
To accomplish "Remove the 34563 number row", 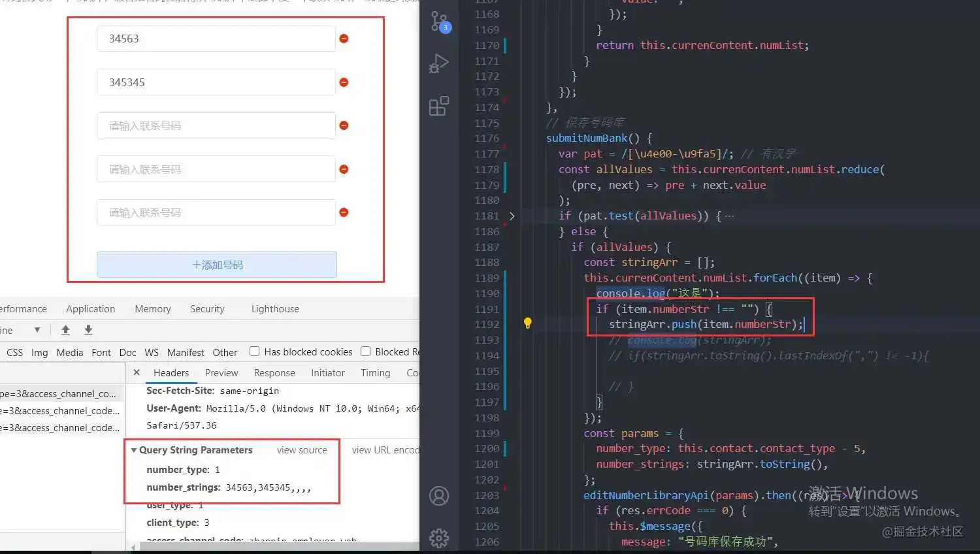I will pyautogui.click(x=344, y=39).
